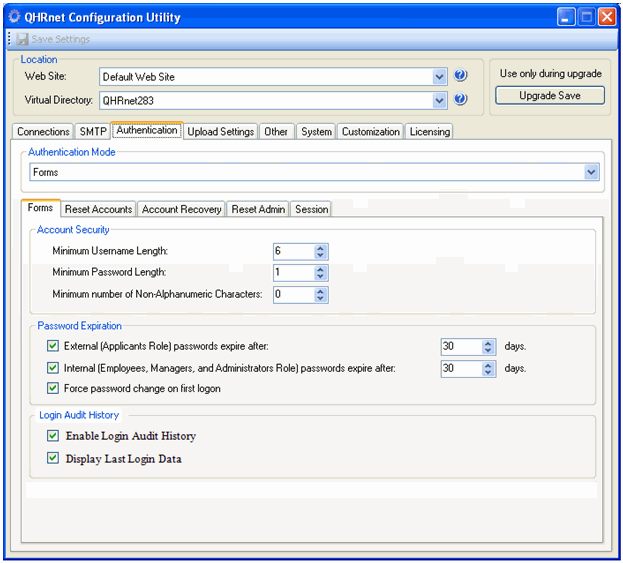Click the Internal passwords expire days field
This screenshot has height=563, width=623.
click(460, 368)
